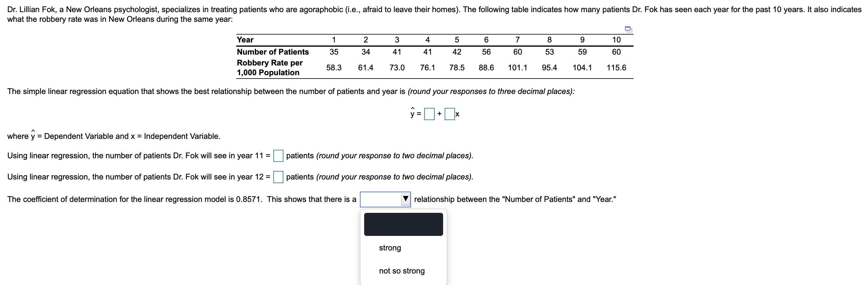Click the 'Year' row header in the table
868x285 pixels.
[245, 40]
